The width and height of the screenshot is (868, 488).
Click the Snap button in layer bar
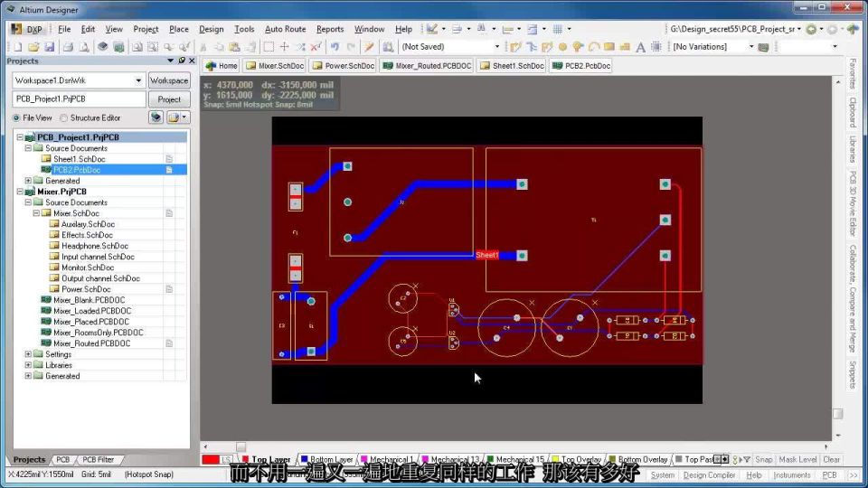tap(763, 460)
